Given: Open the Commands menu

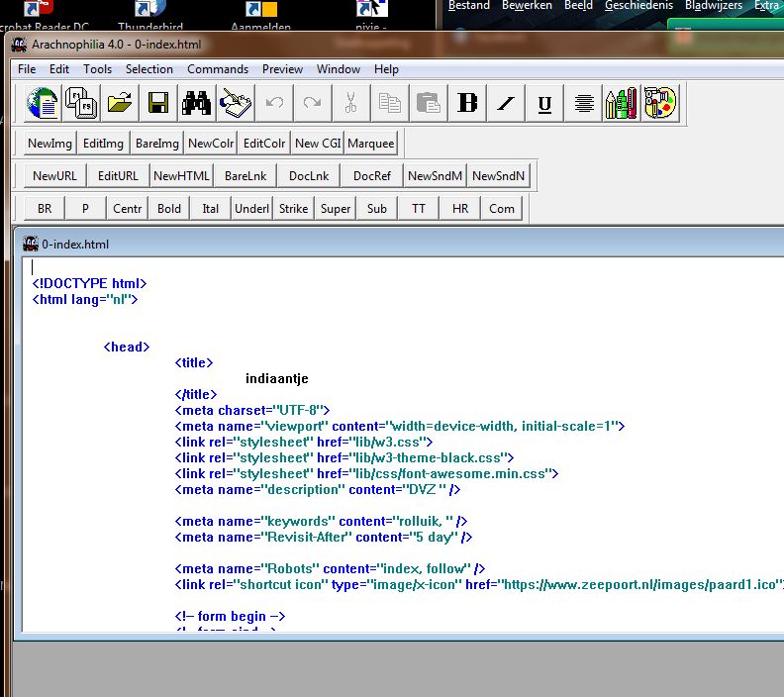Looking at the screenshot, I should tap(218, 69).
